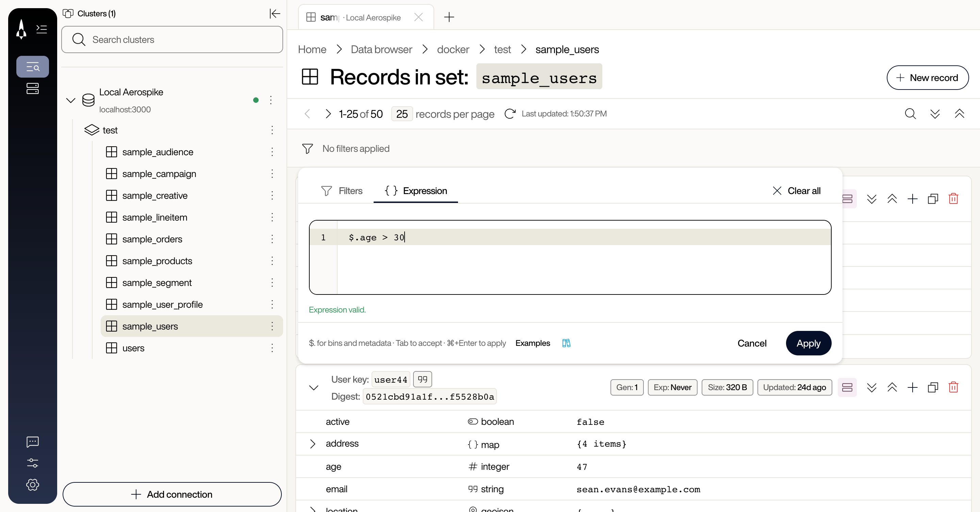Click the Apply button
The height and width of the screenshot is (512, 980).
coord(808,343)
